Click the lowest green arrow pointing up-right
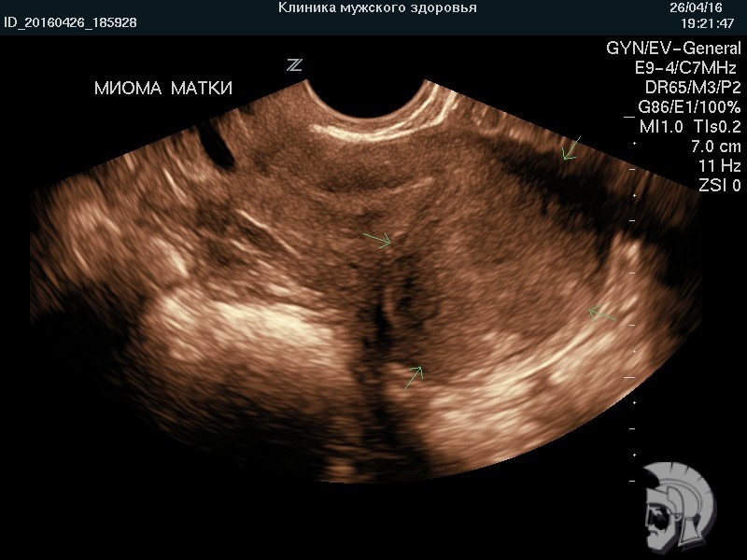747x560 pixels. pos(414,376)
